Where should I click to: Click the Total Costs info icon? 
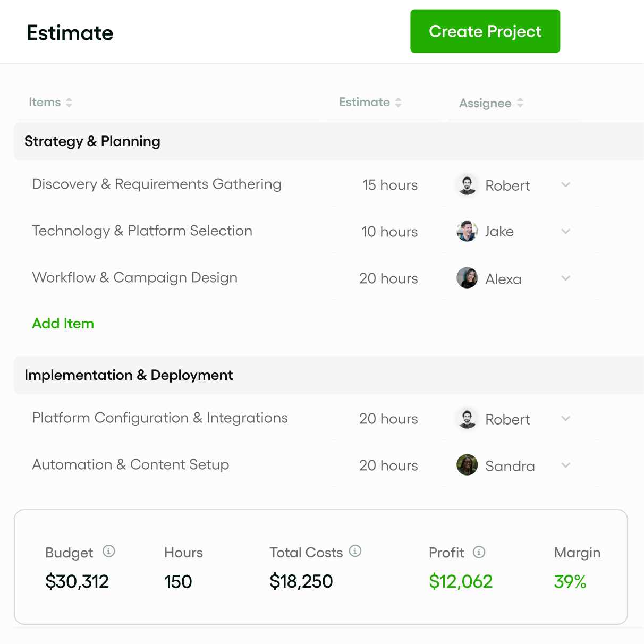tap(355, 551)
